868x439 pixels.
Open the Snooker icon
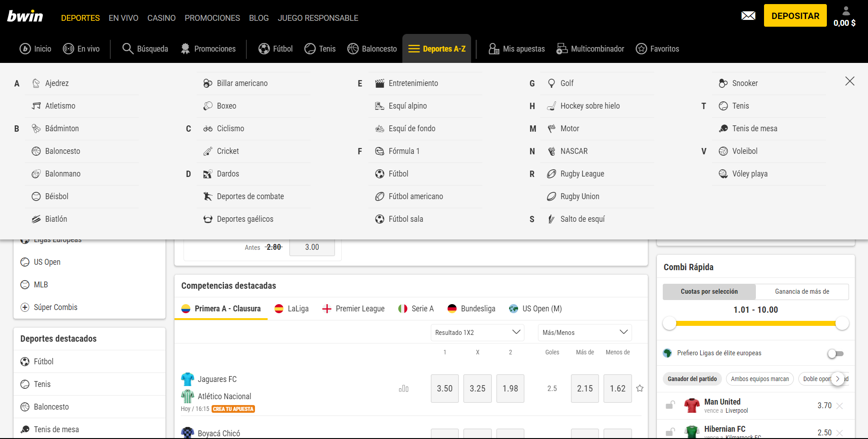[x=723, y=83]
